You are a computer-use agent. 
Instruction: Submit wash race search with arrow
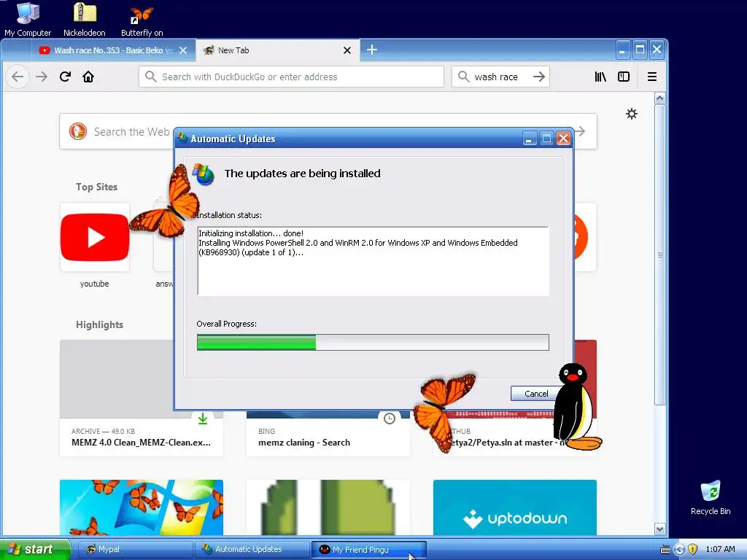click(x=539, y=77)
